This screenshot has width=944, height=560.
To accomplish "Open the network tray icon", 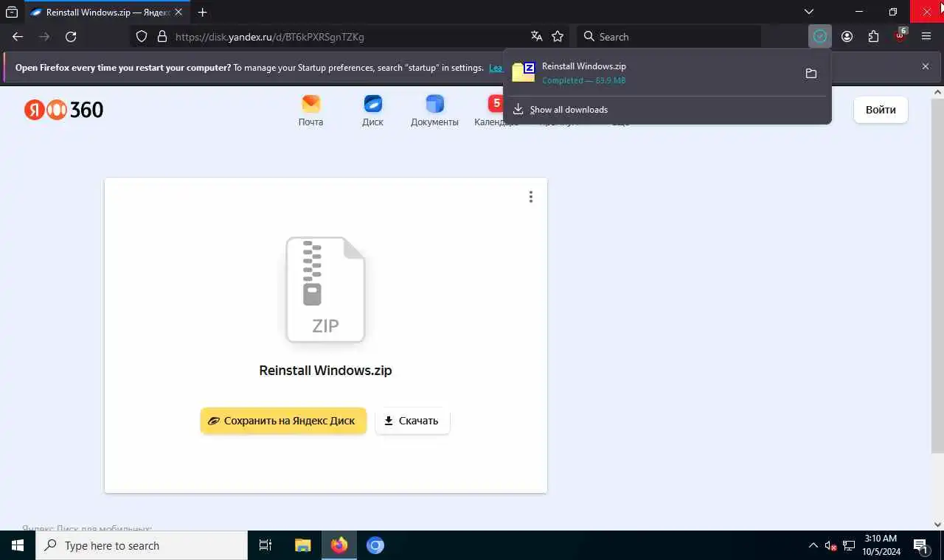I will pyautogui.click(x=849, y=546).
